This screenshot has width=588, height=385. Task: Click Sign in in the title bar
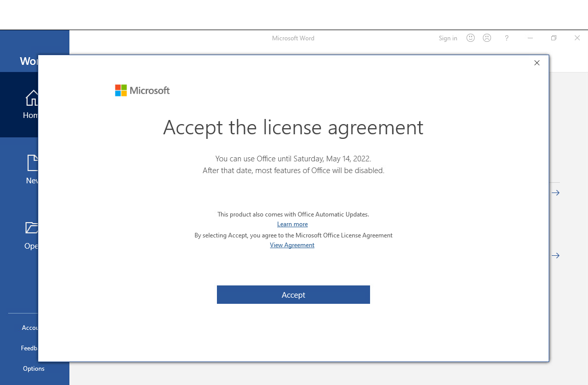[x=448, y=38]
